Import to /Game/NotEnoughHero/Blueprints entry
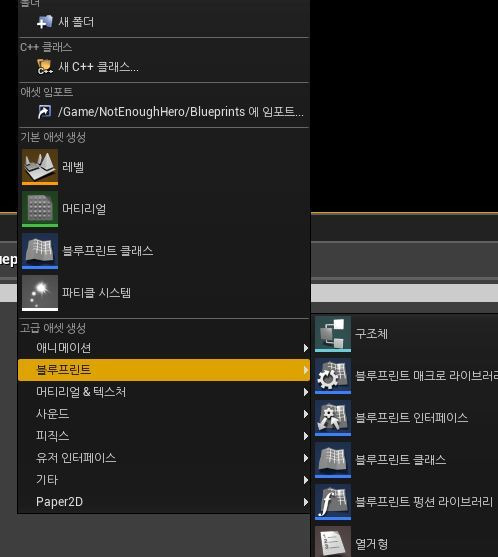498x557 pixels. coord(181,112)
